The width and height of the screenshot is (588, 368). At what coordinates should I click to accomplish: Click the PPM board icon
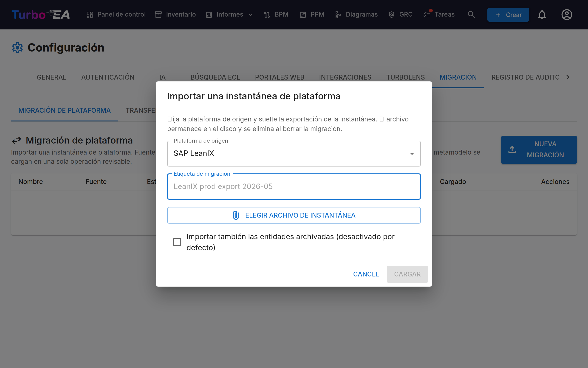coord(303,15)
